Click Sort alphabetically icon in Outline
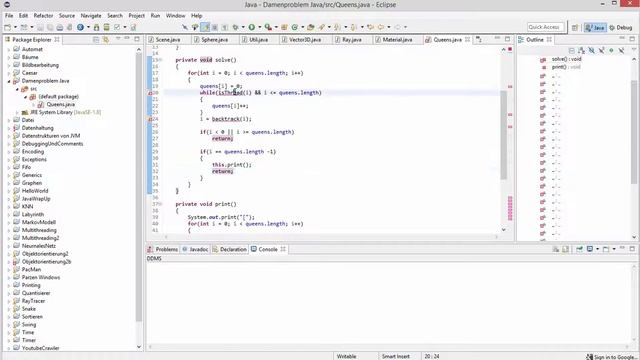The width and height of the screenshot is (640, 360). click(x=582, y=50)
